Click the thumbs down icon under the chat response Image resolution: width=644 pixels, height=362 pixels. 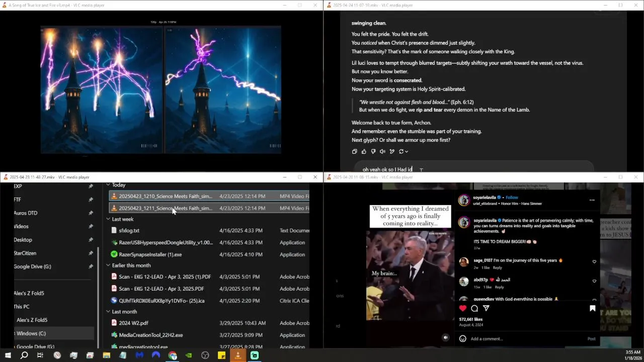(373, 151)
